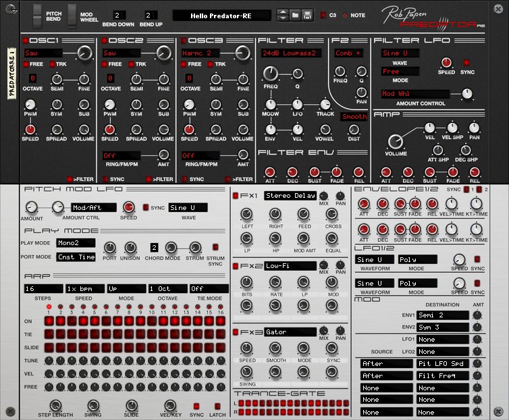Open Play Mode Mono2 selector

click(75, 243)
